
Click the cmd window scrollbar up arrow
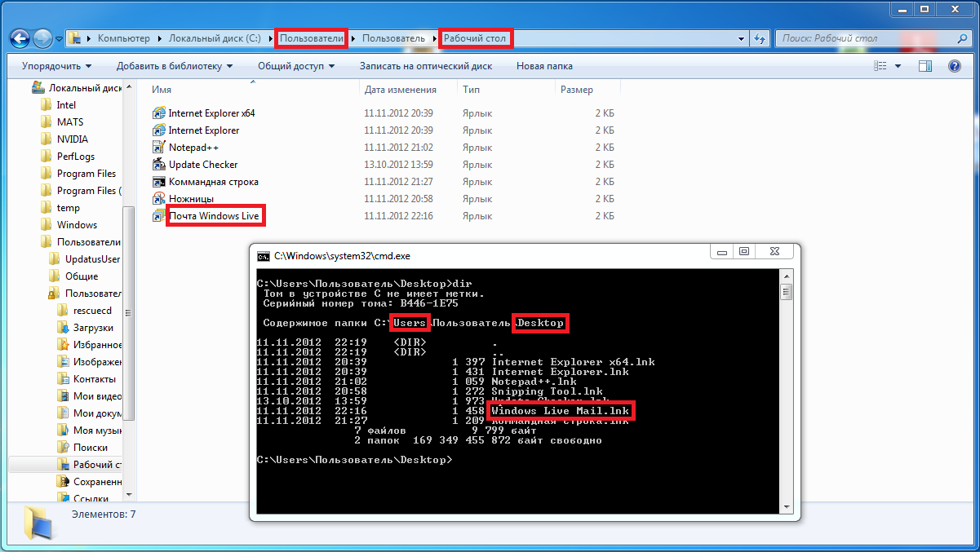coord(787,278)
